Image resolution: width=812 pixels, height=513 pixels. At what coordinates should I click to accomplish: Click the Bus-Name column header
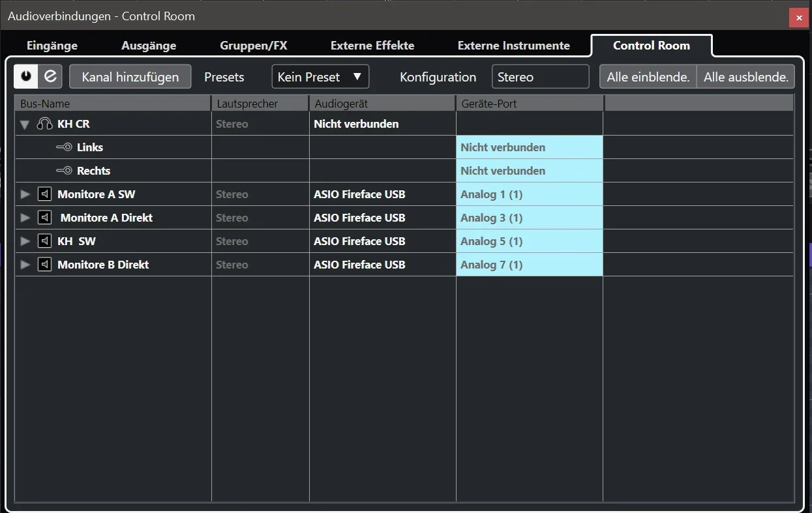click(x=113, y=104)
